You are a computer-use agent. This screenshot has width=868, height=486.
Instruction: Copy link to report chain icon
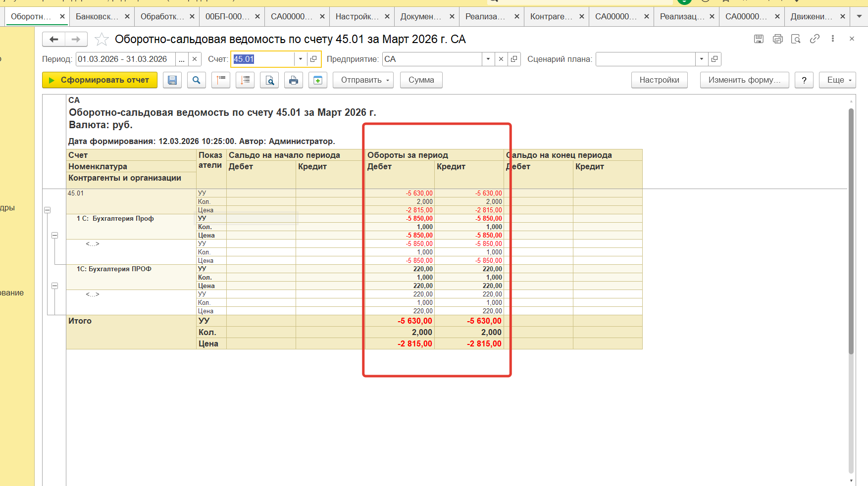(815, 39)
